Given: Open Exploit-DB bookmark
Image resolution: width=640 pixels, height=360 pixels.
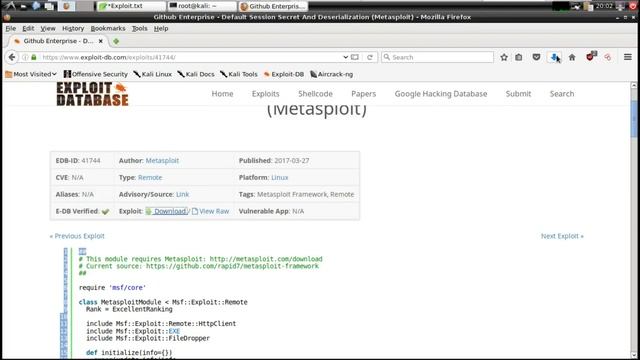Looking at the screenshot, I should 284,74.
